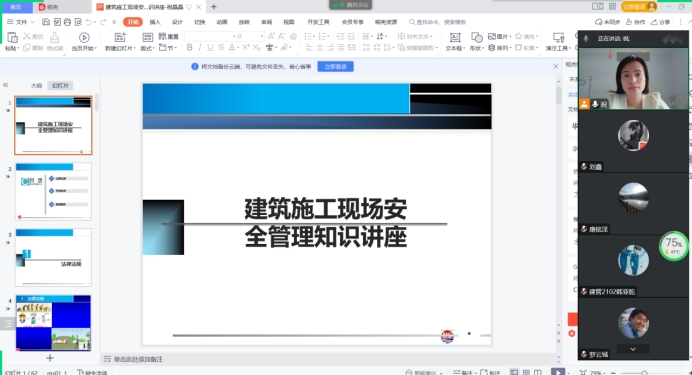Toggle Italic text style

click(x=200, y=47)
